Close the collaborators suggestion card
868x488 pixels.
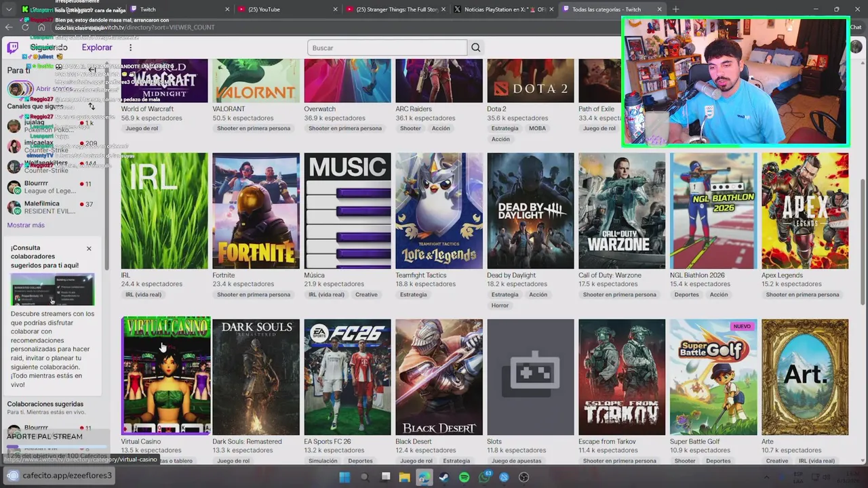point(89,249)
